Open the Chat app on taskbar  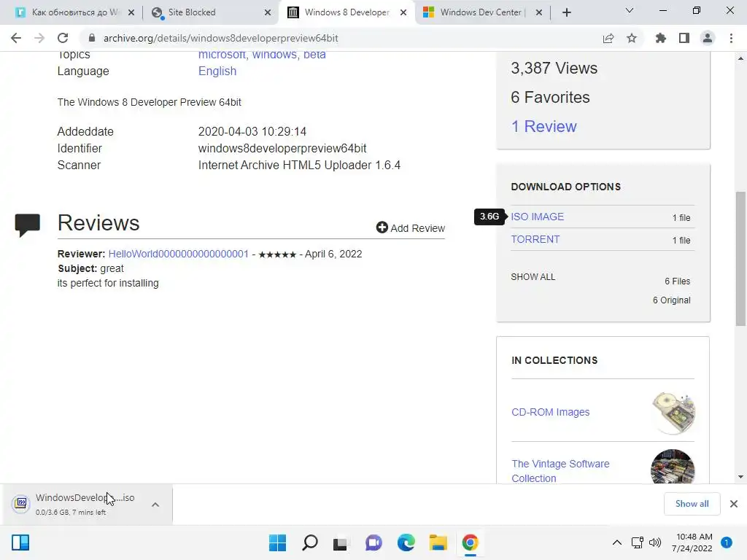373,542
